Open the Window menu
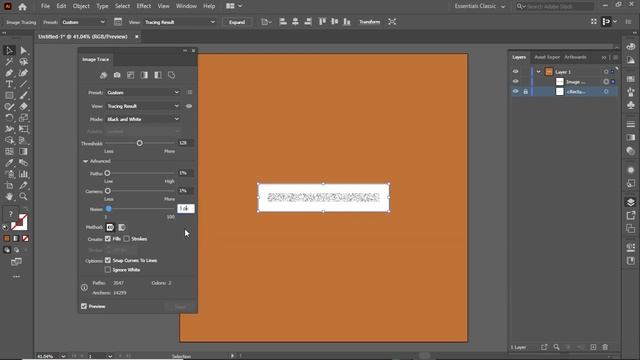This screenshot has height=360, width=640. point(186,6)
